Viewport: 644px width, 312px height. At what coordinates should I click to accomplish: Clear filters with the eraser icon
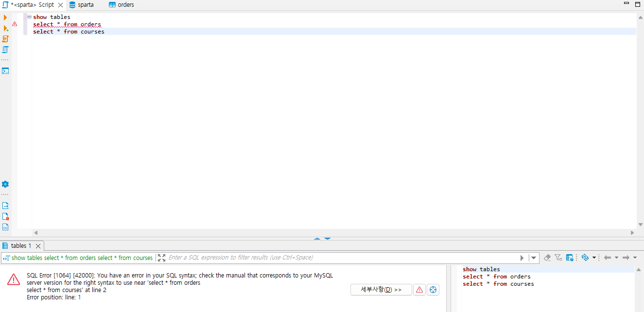547,258
